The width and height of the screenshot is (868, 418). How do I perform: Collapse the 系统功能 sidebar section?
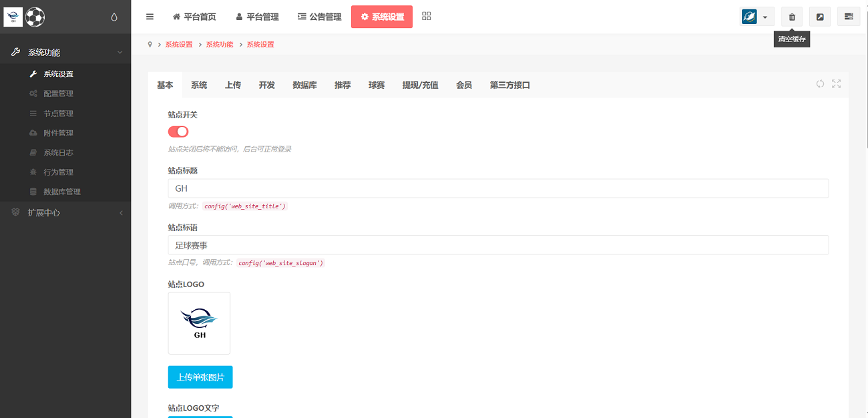point(65,52)
